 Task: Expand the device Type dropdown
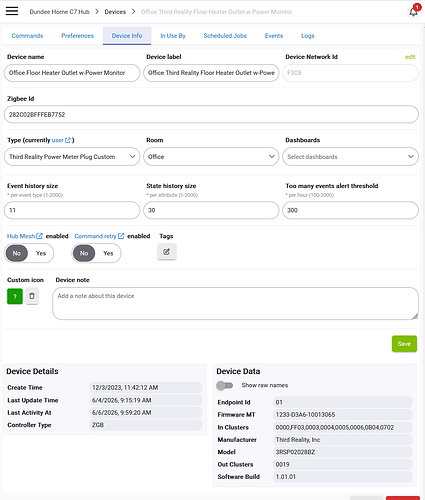(x=72, y=157)
